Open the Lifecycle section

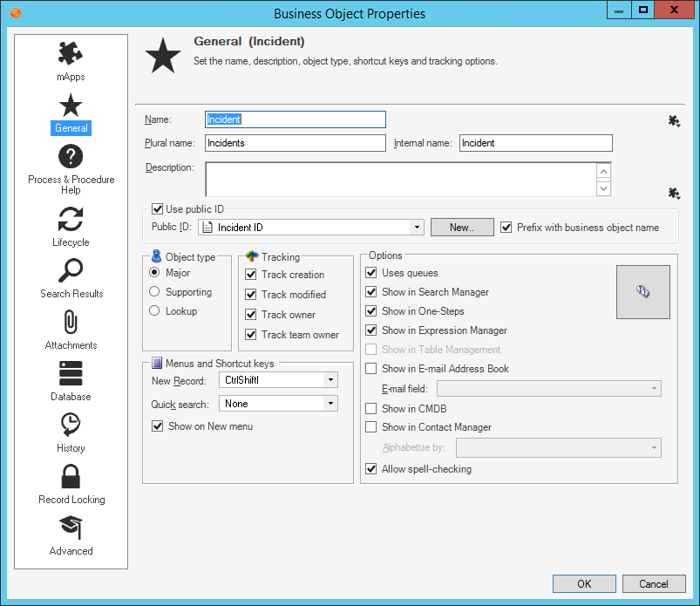tap(71, 220)
